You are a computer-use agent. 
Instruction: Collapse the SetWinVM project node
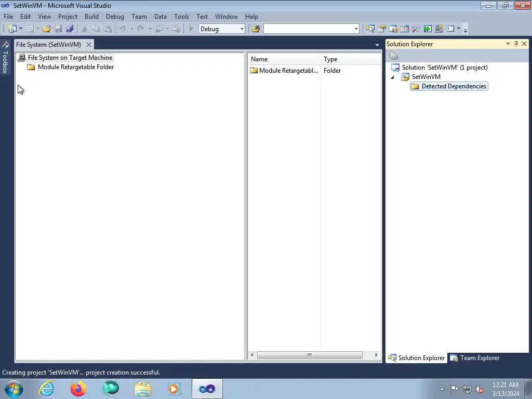click(393, 77)
